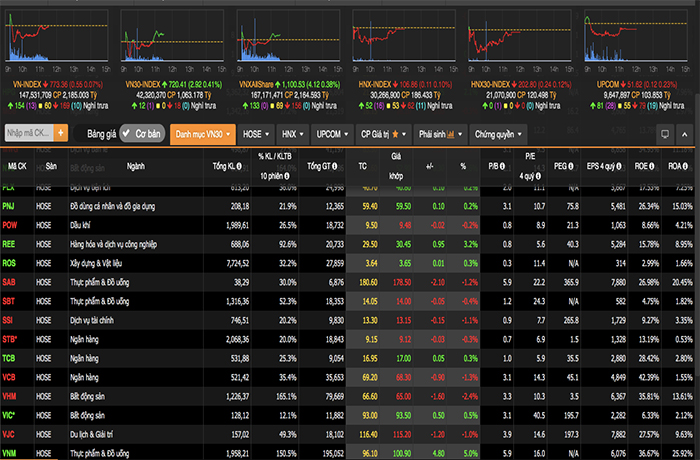
Task: Click the chart icon on Phái sinh
Action: [450, 133]
